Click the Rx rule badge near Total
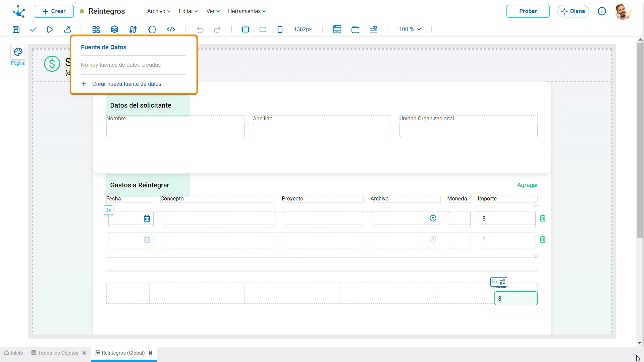The height and width of the screenshot is (362, 644). click(499, 282)
